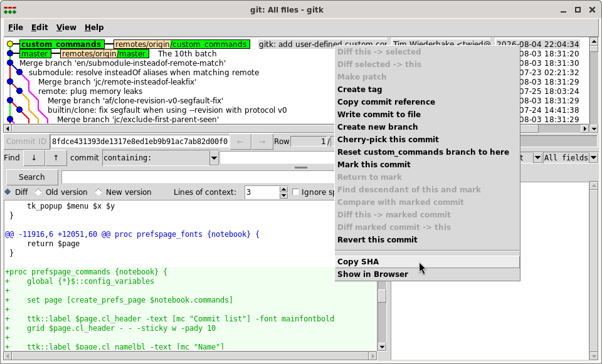602x364 pixels.
Task: Choose Revert this commit
Action: pos(427,240)
